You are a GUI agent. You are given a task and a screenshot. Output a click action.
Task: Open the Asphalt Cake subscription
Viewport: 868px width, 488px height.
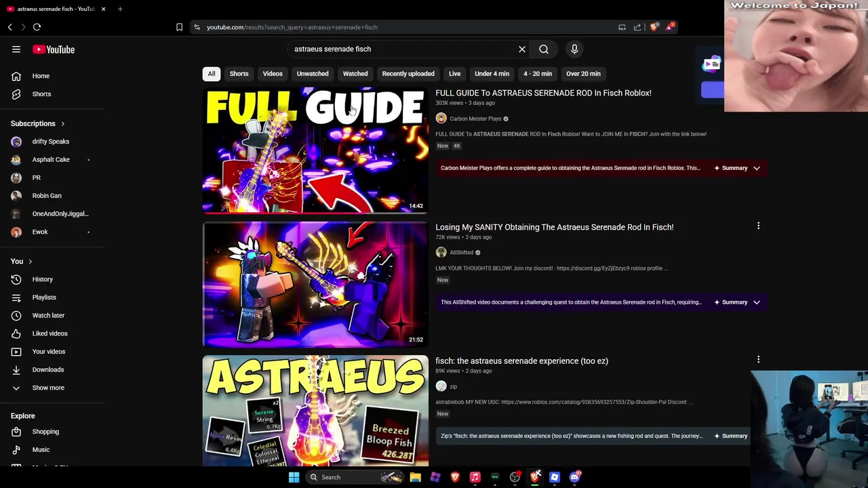pyautogui.click(x=52, y=159)
